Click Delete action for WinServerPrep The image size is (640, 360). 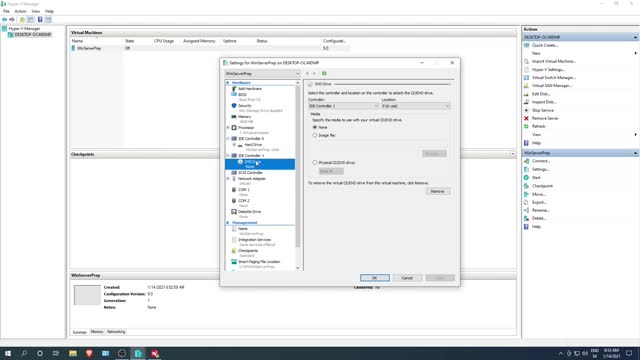(x=539, y=218)
